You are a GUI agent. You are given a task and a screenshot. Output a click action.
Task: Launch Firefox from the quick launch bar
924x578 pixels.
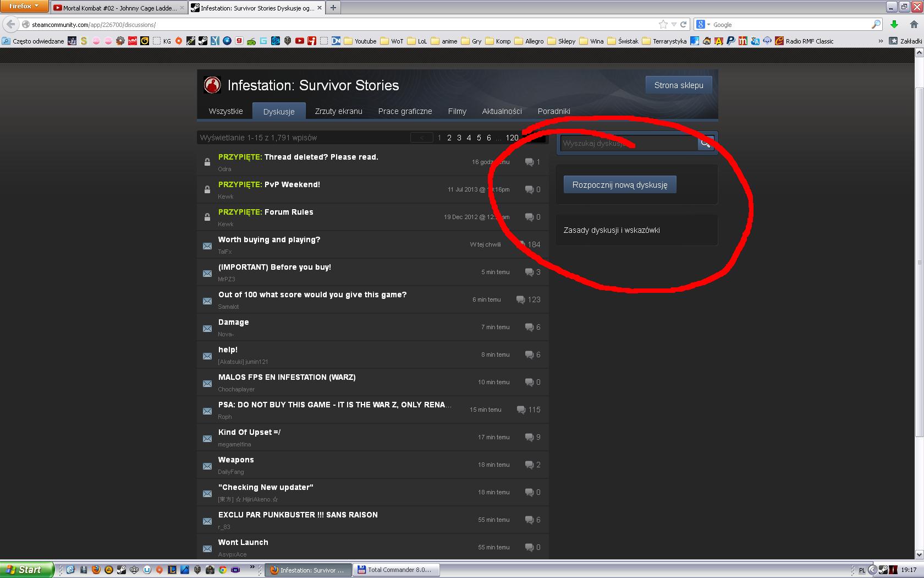pos(96,570)
